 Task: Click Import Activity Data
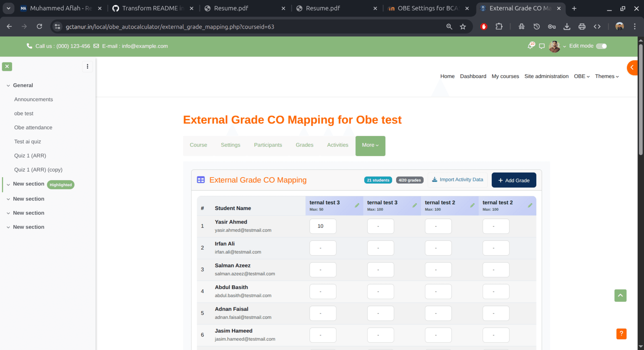click(457, 179)
